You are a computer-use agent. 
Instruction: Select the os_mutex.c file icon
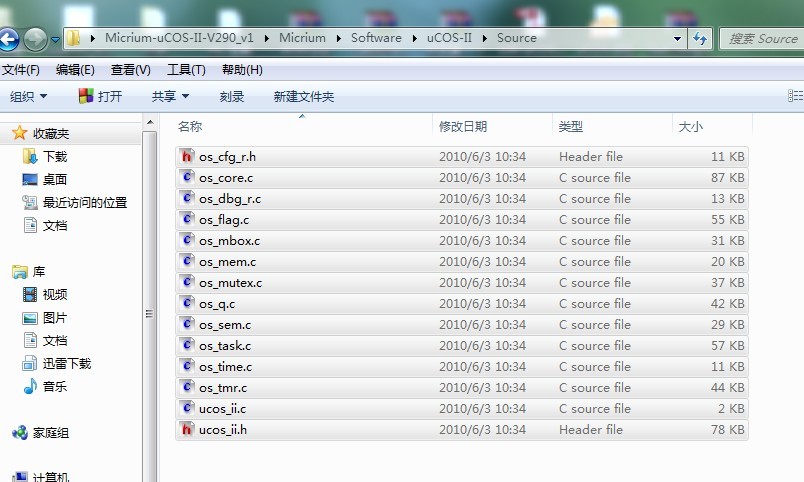coord(187,282)
